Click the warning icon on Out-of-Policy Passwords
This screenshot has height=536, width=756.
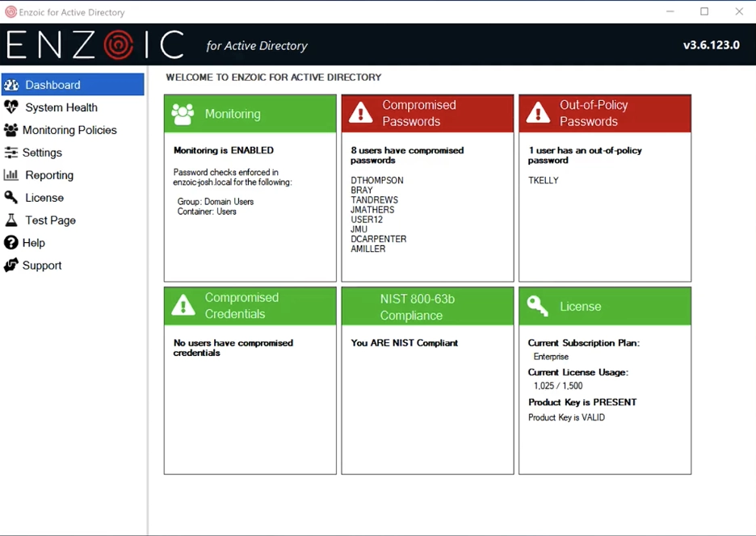538,113
